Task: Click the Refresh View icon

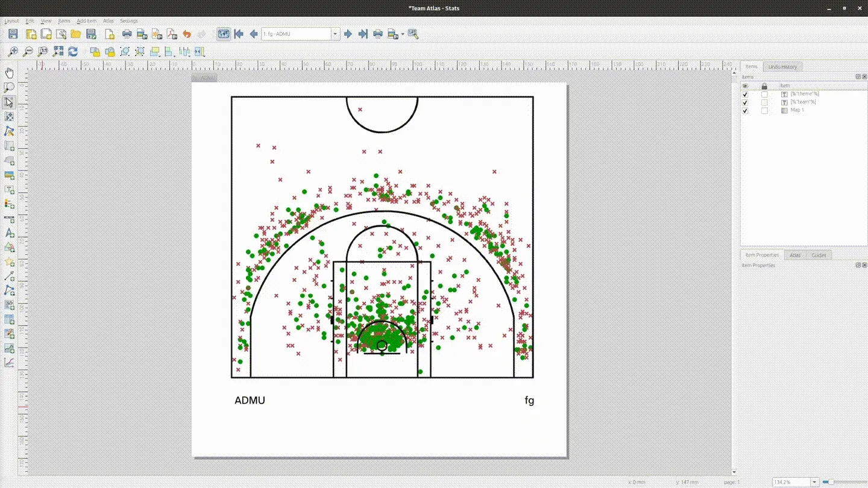Action: tap(73, 52)
